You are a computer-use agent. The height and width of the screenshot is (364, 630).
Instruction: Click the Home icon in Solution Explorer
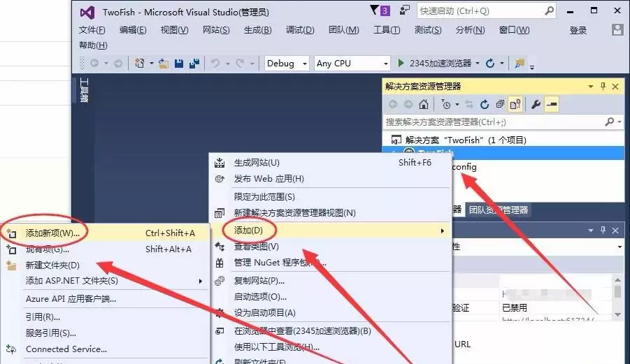[x=424, y=104]
